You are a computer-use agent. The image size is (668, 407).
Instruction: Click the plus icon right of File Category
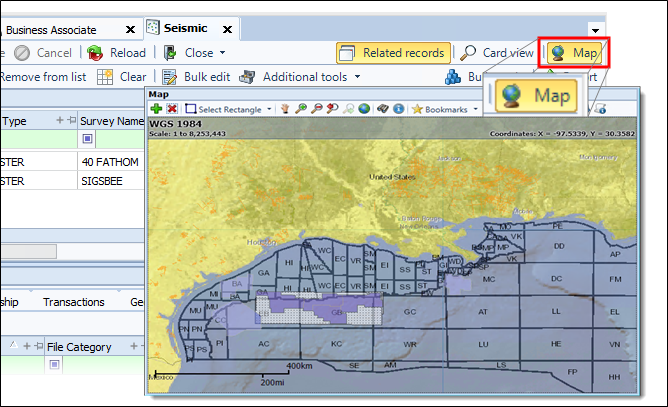134,346
